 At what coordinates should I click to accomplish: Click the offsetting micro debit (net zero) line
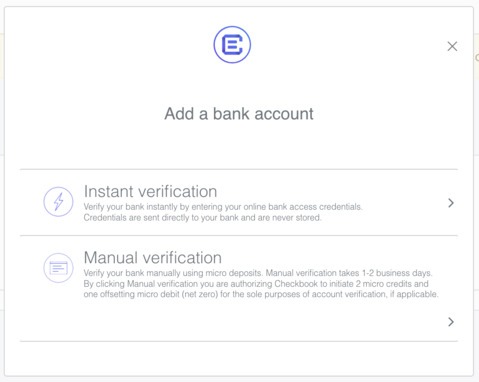(261, 294)
